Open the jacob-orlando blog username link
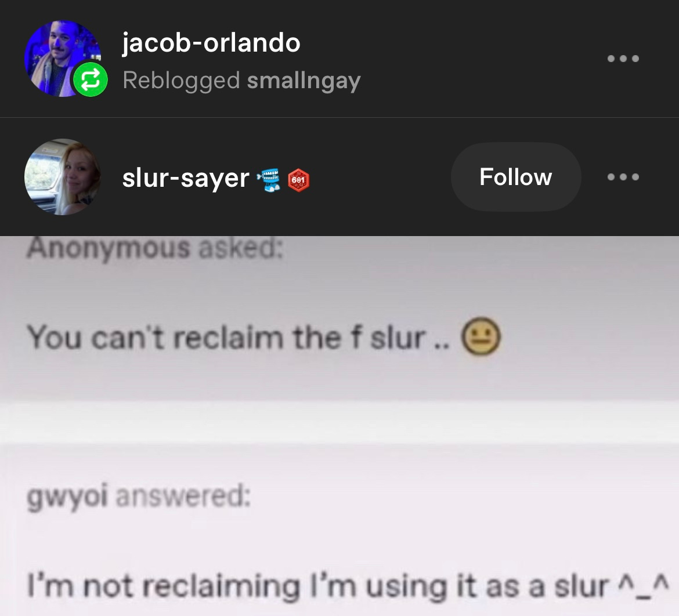Viewport: 679px width, 616px height. [211, 43]
